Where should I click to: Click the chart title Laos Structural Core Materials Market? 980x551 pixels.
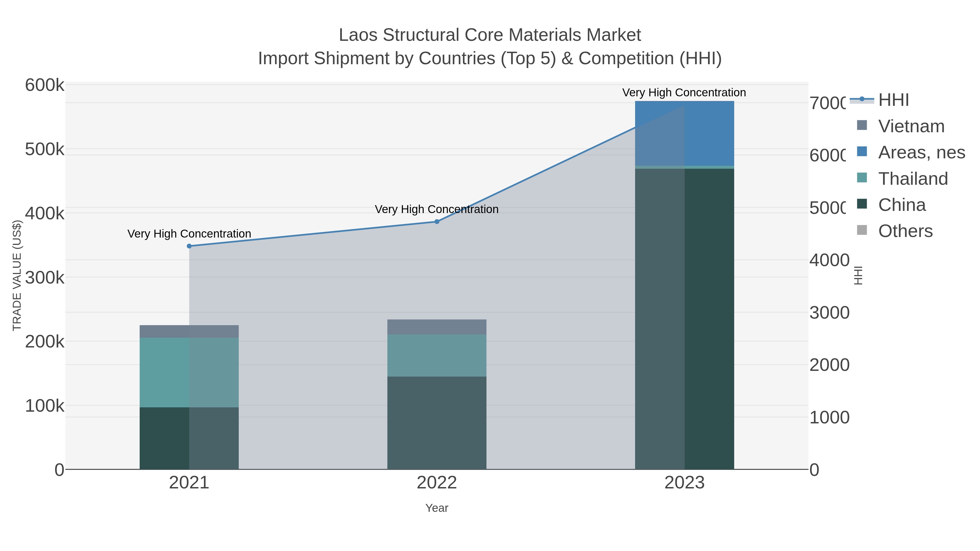pyautogui.click(x=490, y=35)
